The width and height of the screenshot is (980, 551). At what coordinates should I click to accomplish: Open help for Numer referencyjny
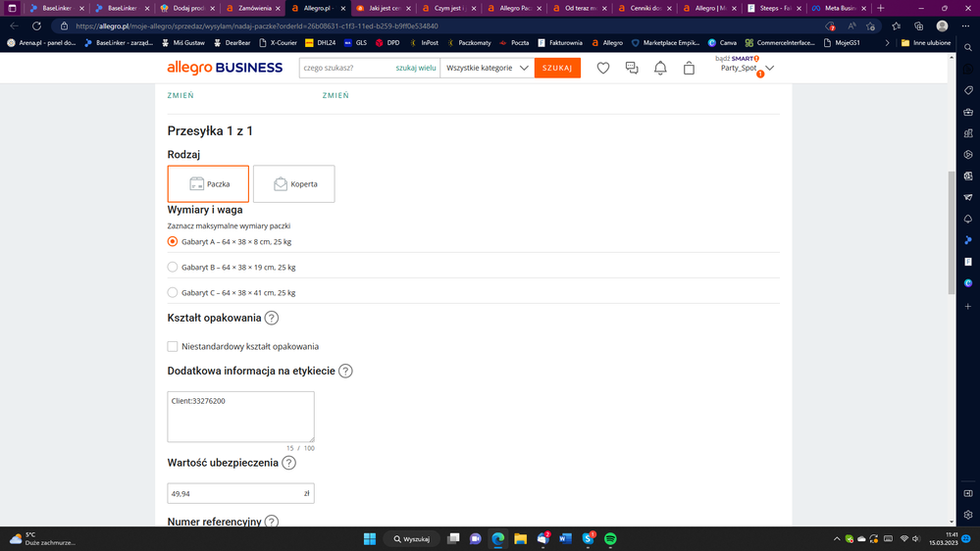272,522
